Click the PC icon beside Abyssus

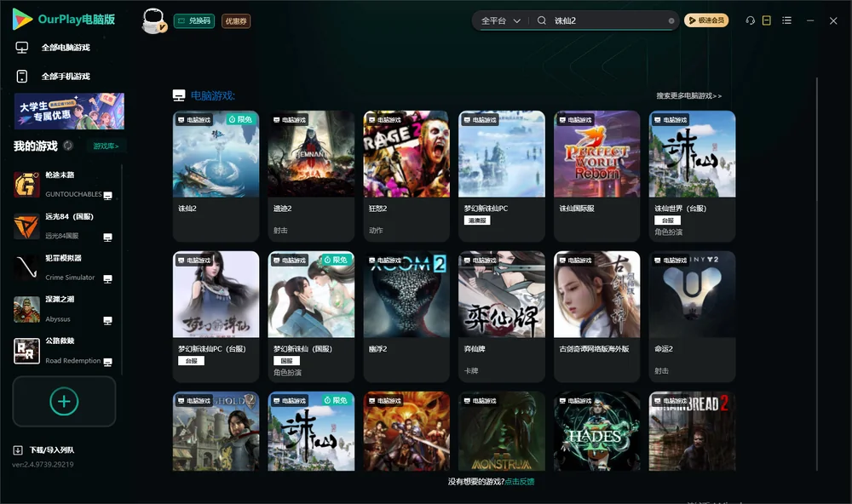(107, 320)
